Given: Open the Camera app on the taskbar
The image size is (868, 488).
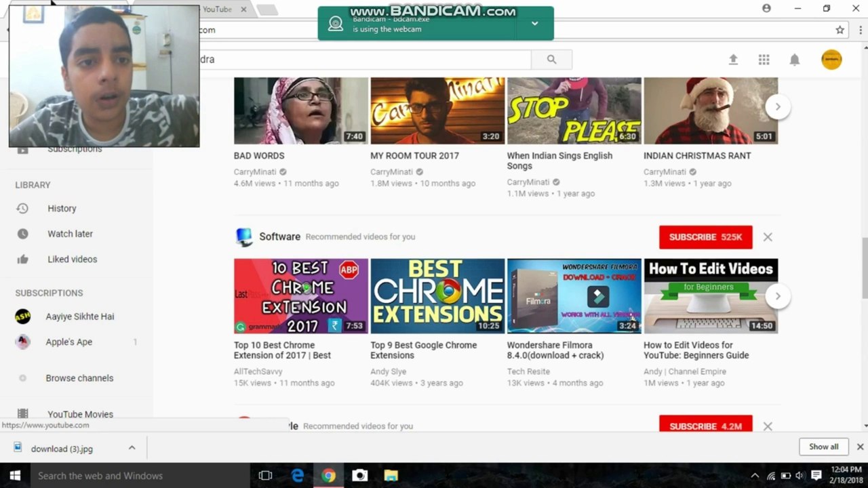Looking at the screenshot, I should click(360, 476).
